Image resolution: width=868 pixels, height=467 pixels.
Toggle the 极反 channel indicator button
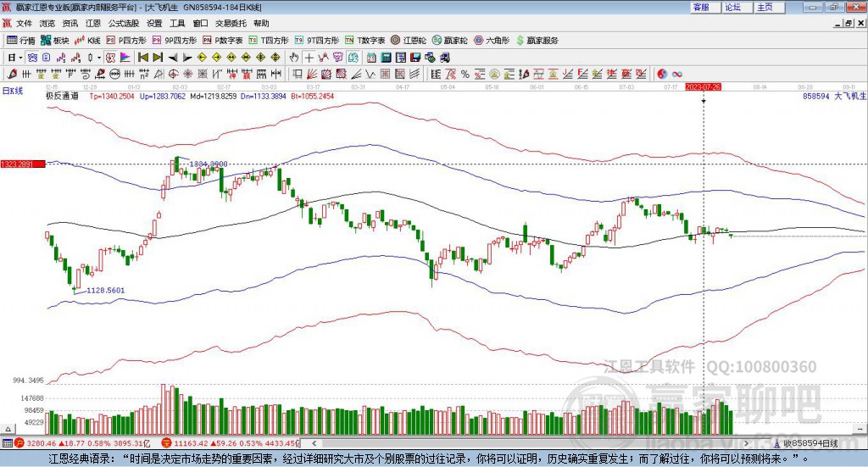click(x=111, y=58)
